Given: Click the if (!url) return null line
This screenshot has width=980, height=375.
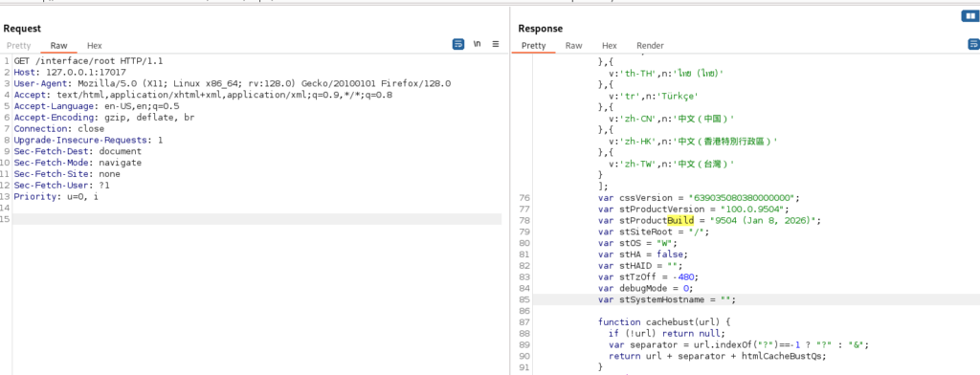Looking at the screenshot, I should (x=666, y=333).
